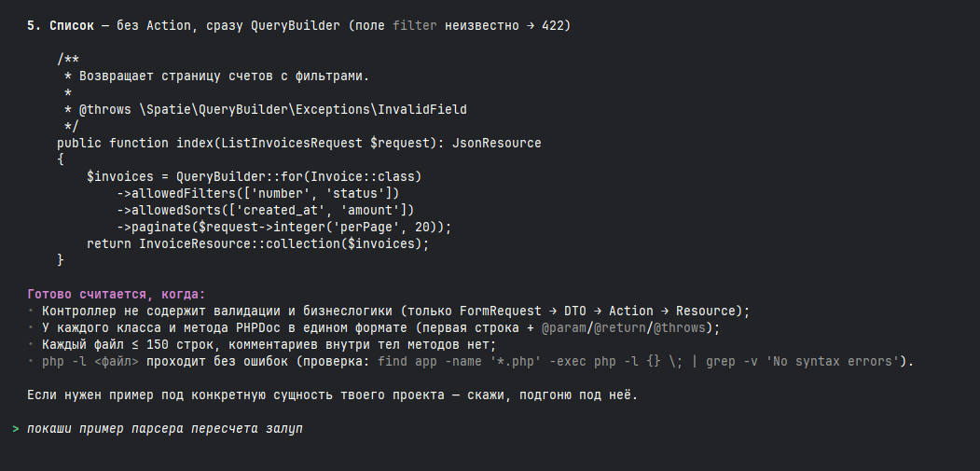Click the '->paginate' code line
Image resolution: width=980 pixels, height=471 pixels.
click(283, 227)
